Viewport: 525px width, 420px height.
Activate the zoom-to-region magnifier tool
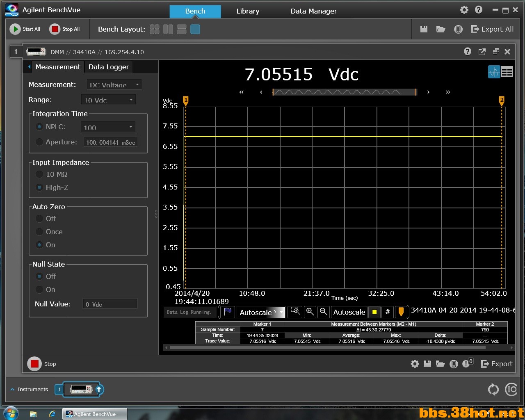click(295, 311)
